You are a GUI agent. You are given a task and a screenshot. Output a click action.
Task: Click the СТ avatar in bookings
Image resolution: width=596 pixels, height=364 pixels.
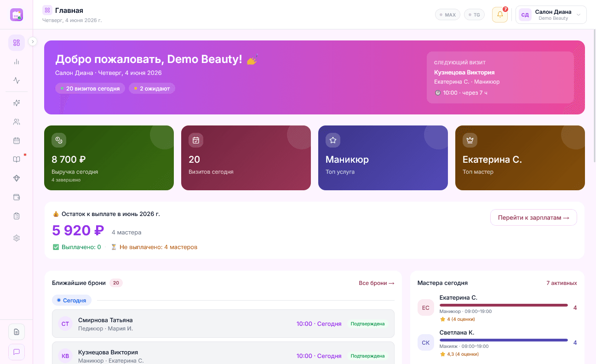click(65, 324)
